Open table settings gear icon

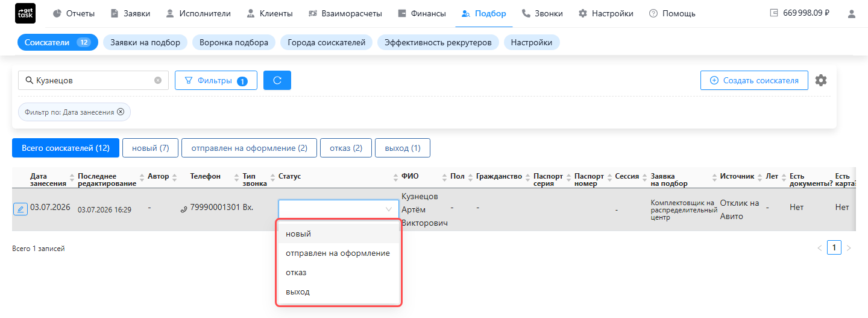pyautogui.click(x=821, y=80)
